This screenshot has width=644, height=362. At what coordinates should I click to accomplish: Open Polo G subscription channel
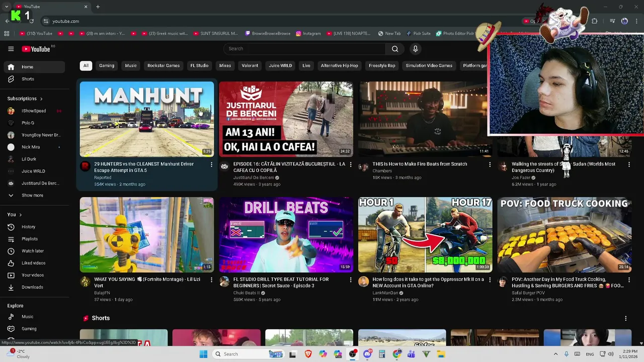pos(33,123)
